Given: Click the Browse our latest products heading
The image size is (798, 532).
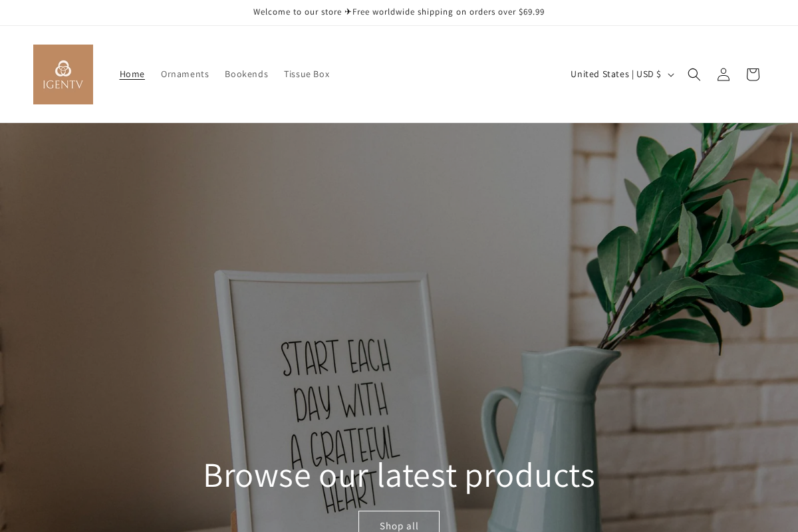Looking at the screenshot, I should click(x=399, y=475).
